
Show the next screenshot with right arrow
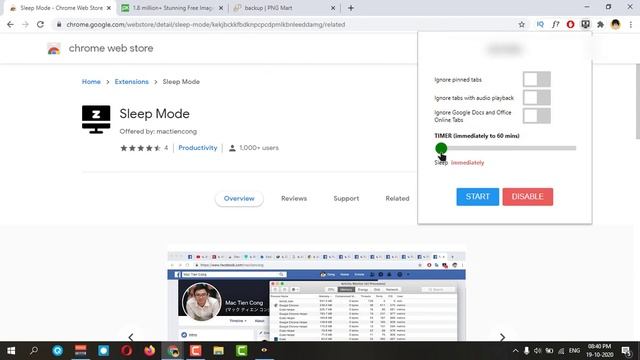(502, 337)
